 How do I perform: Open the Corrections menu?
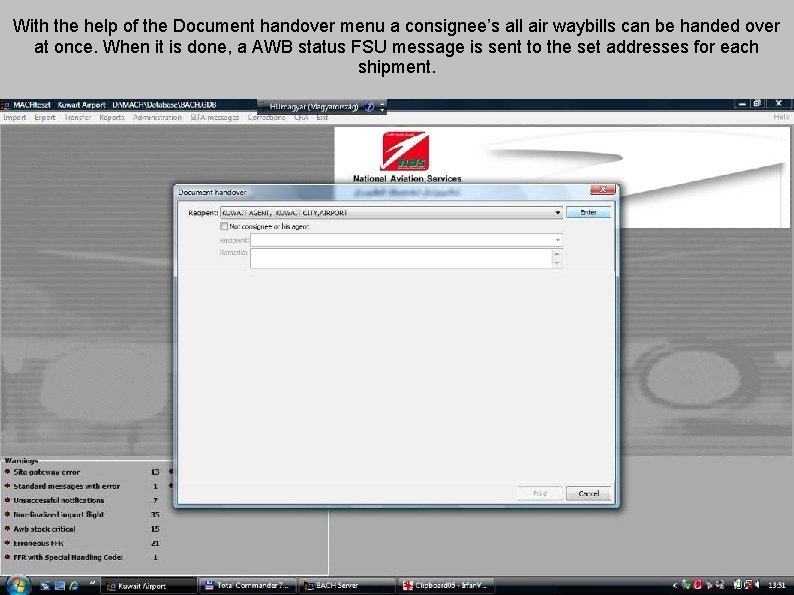point(266,117)
